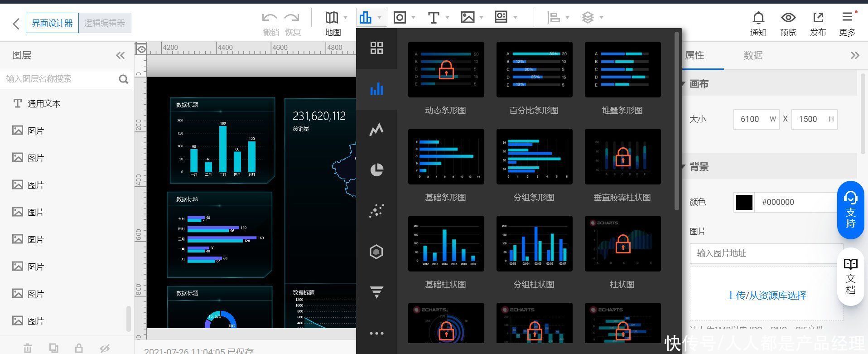
Task: Go back using the left arrow
Action: click(16, 23)
